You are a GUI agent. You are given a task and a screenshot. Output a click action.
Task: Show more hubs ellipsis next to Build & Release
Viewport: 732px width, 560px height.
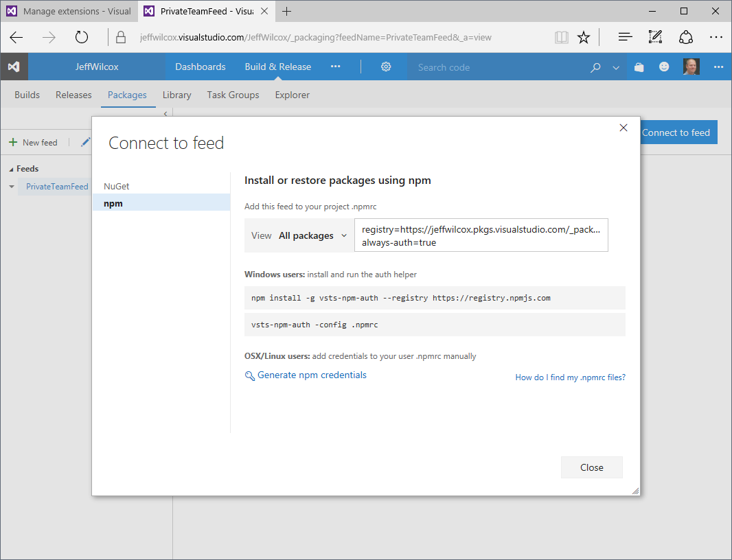point(335,67)
